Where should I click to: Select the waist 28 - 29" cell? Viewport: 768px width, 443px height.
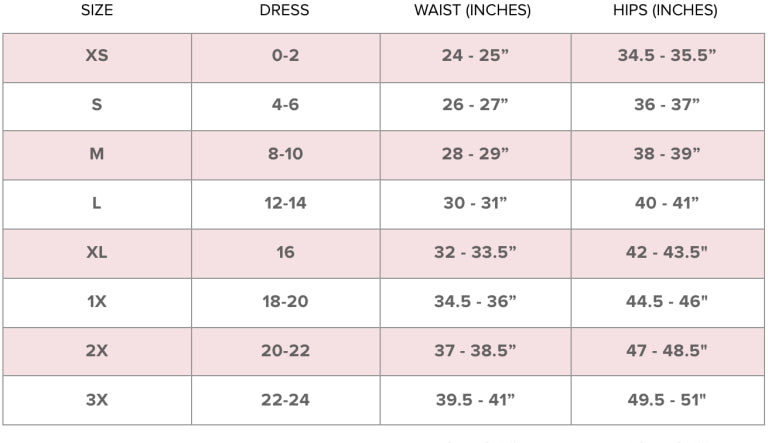coord(475,154)
